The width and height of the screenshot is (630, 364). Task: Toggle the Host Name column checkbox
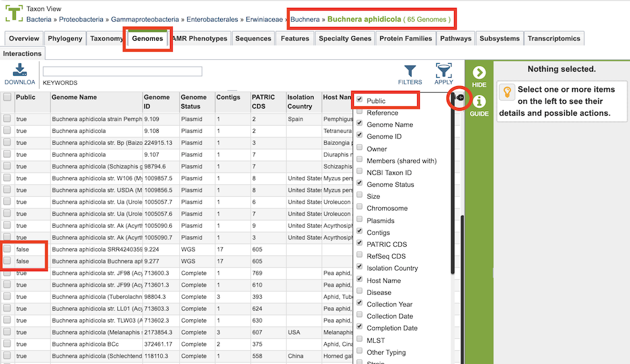pyautogui.click(x=360, y=279)
